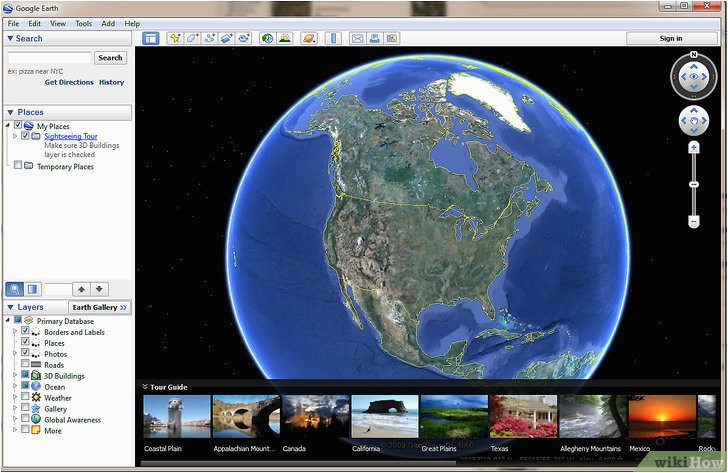Viewport: 728px width, 473px height.
Task: Select the Mexico sunset thumbnail
Action: pos(662,416)
